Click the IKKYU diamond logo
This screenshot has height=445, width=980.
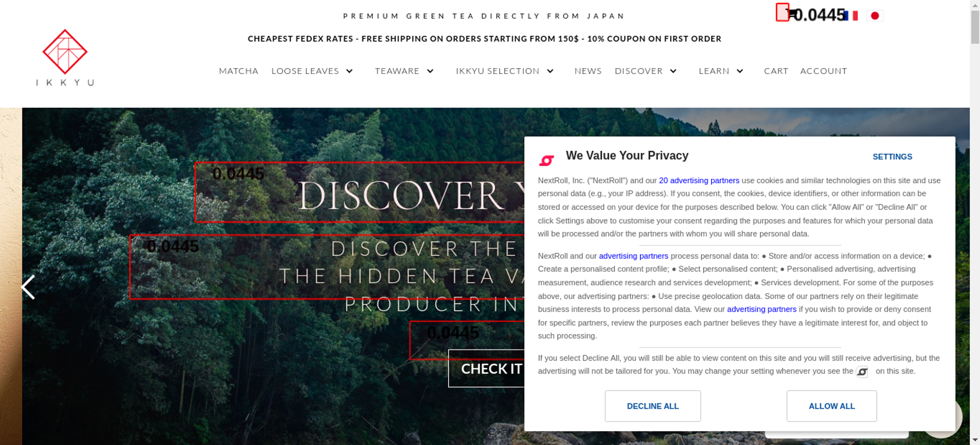pos(65,52)
